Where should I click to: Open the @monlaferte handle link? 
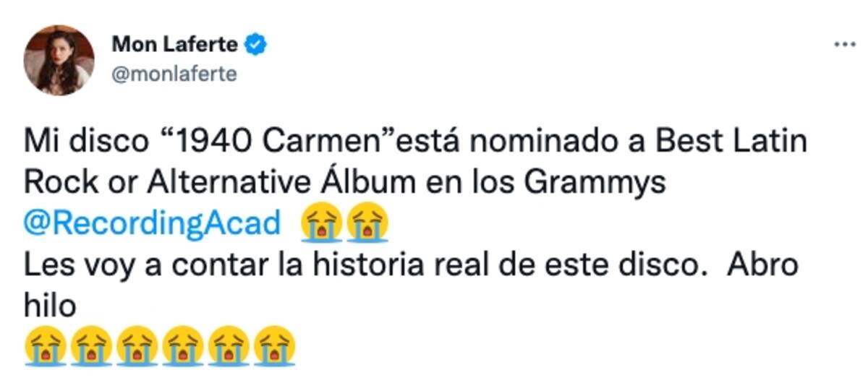[x=174, y=74]
